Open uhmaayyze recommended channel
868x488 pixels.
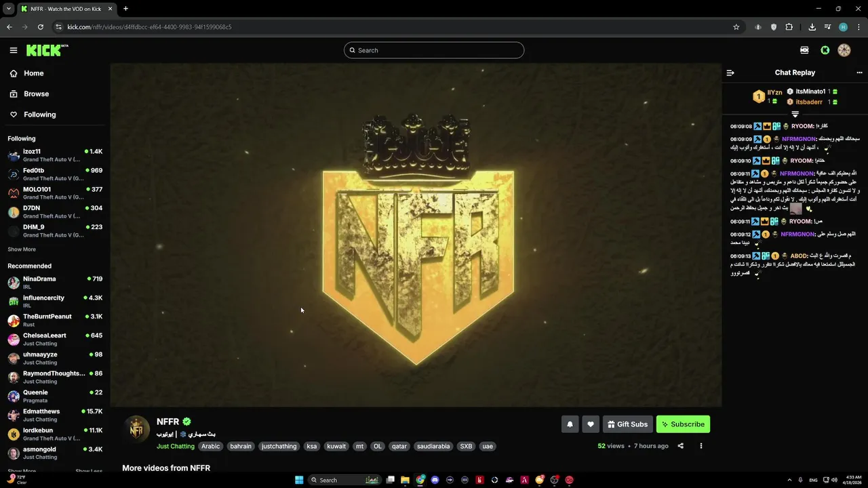55,359
